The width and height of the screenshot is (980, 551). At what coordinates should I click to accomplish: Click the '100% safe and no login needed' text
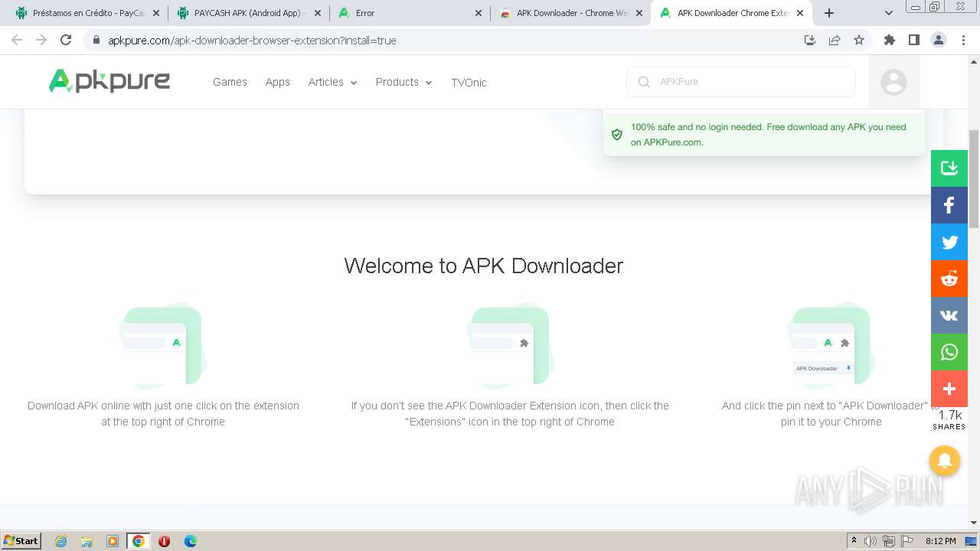[768, 135]
